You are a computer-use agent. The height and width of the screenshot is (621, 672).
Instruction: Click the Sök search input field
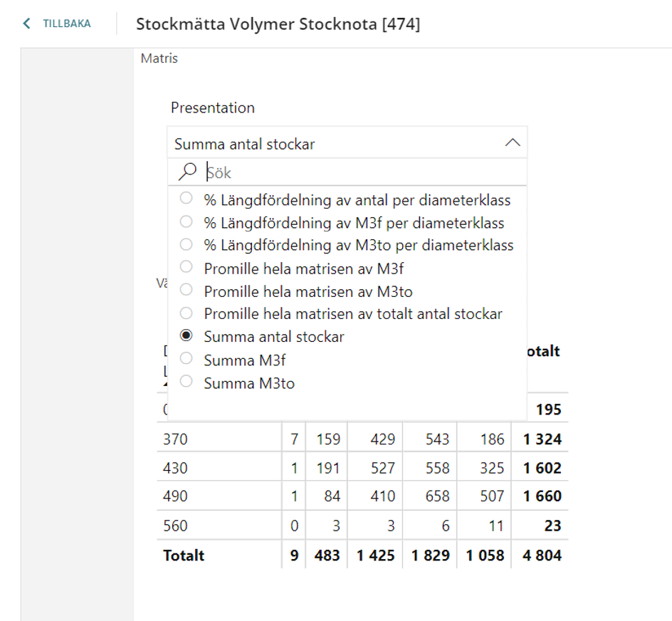click(x=364, y=172)
